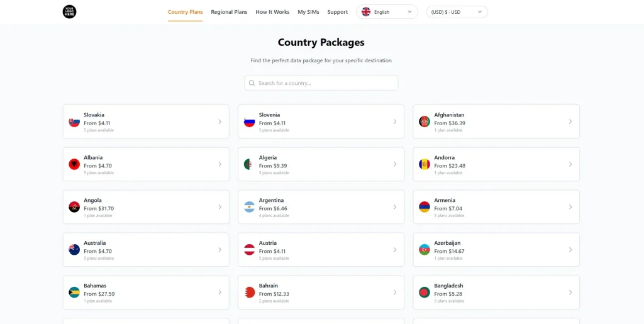
Task: Open the How It Works page
Action: [272, 12]
